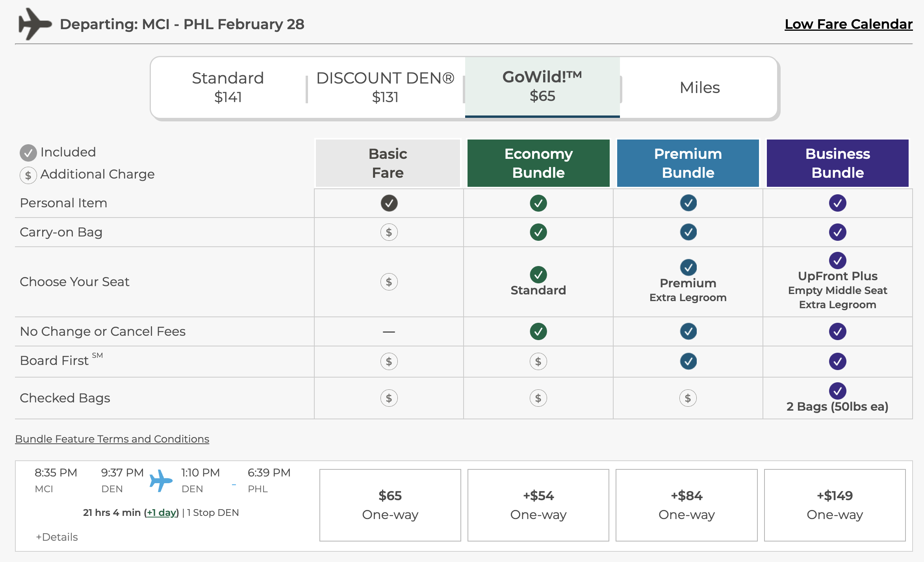Click the '1 Stop DEN' text
Image resolution: width=924 pixels, height=562 pixels.
(213, 513)
